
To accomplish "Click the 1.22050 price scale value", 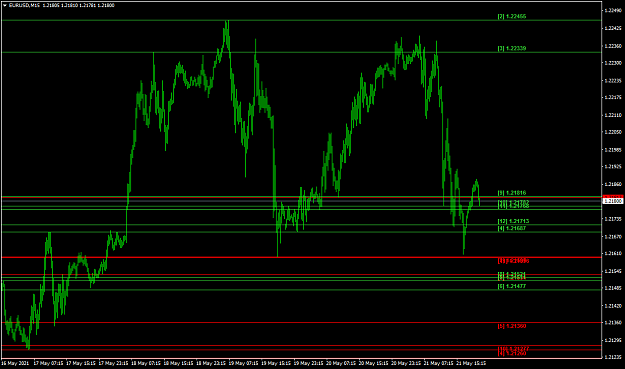I will [613, 132].
